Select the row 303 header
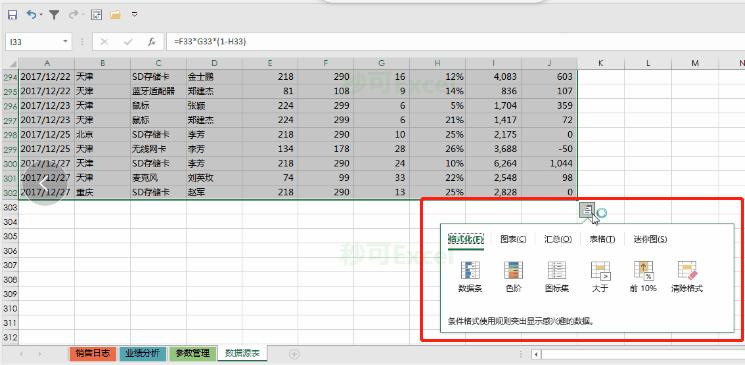 coord(10,207)
